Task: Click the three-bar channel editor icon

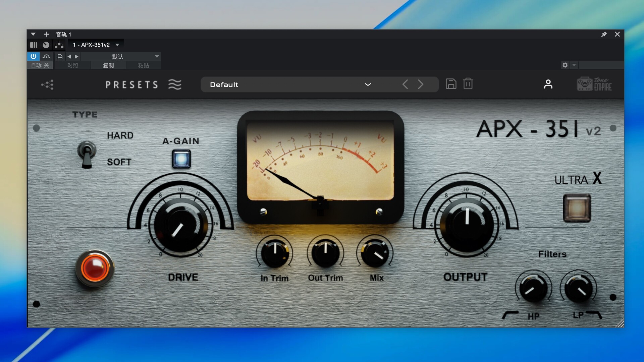Action: 34,45
